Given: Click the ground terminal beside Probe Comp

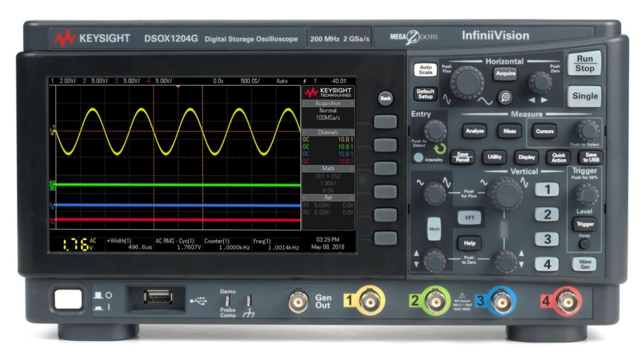Looking at the screenshot, I should (249, 300).
